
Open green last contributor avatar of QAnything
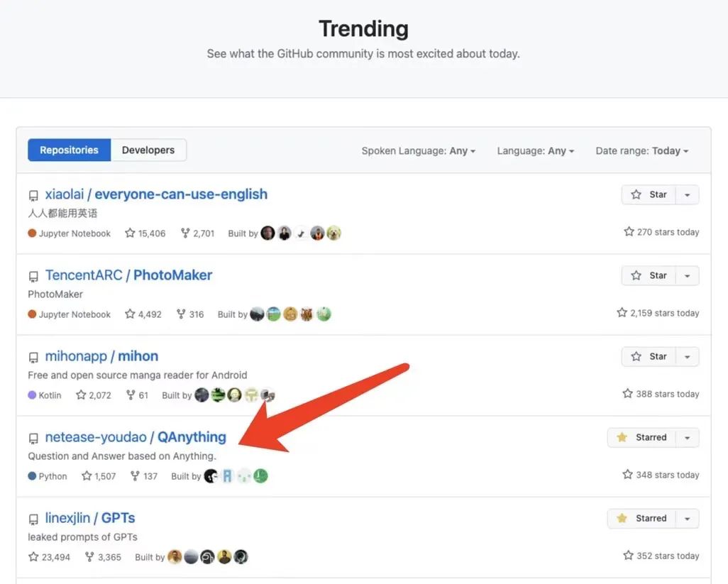point(261,476)
